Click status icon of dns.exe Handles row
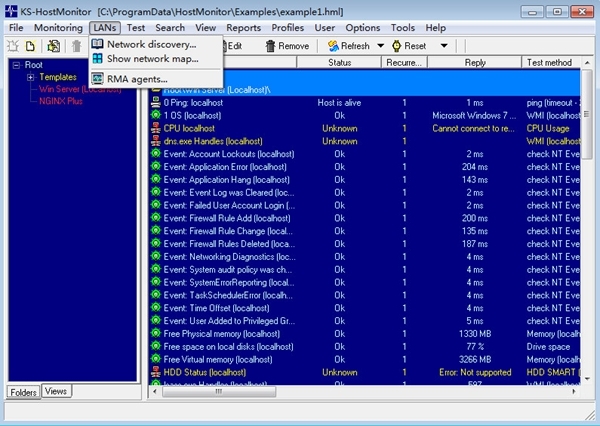The width and height of the screenshot is (600, 426). (x=156, y=140)
